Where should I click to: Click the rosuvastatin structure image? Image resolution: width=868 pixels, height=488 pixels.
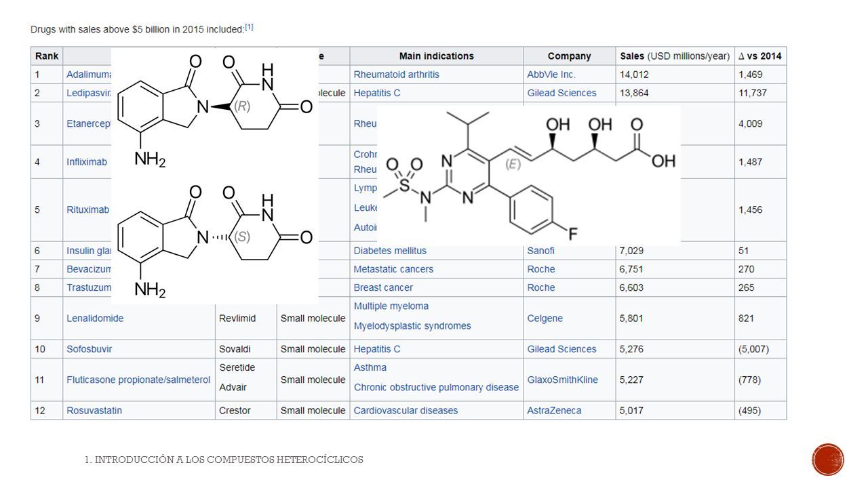pyautogui.click(x=528, y=175)
